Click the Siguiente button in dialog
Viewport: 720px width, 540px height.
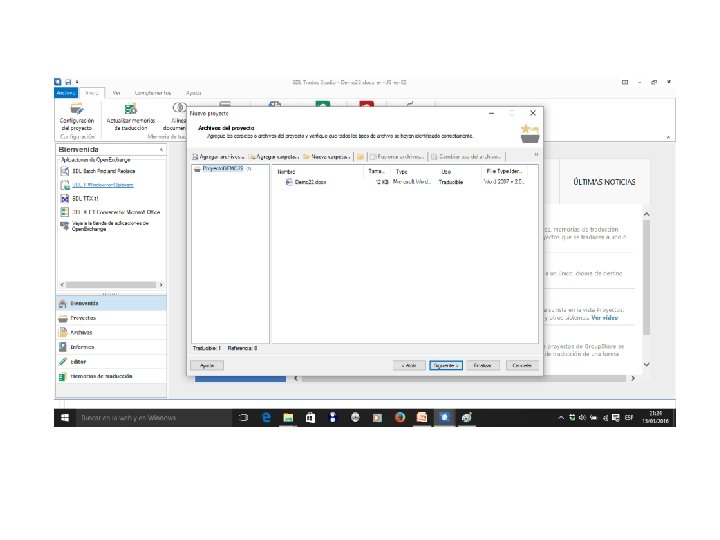tap(446, 366)
